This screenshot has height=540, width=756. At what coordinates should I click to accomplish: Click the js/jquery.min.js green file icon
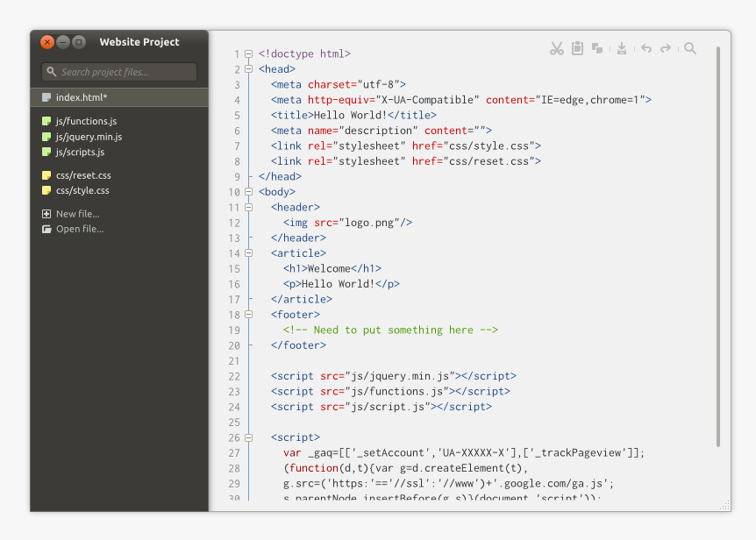coord(46,137)
